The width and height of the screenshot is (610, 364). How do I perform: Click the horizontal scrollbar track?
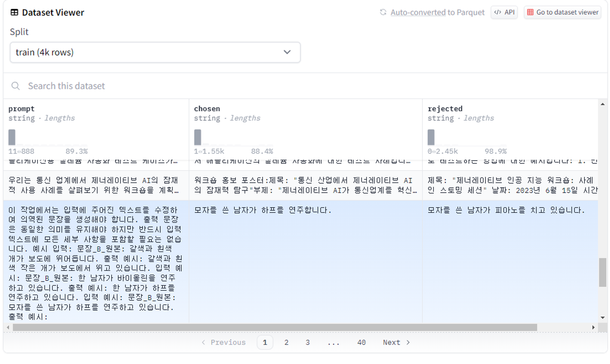pyautogui.click(x=564, y=327)
